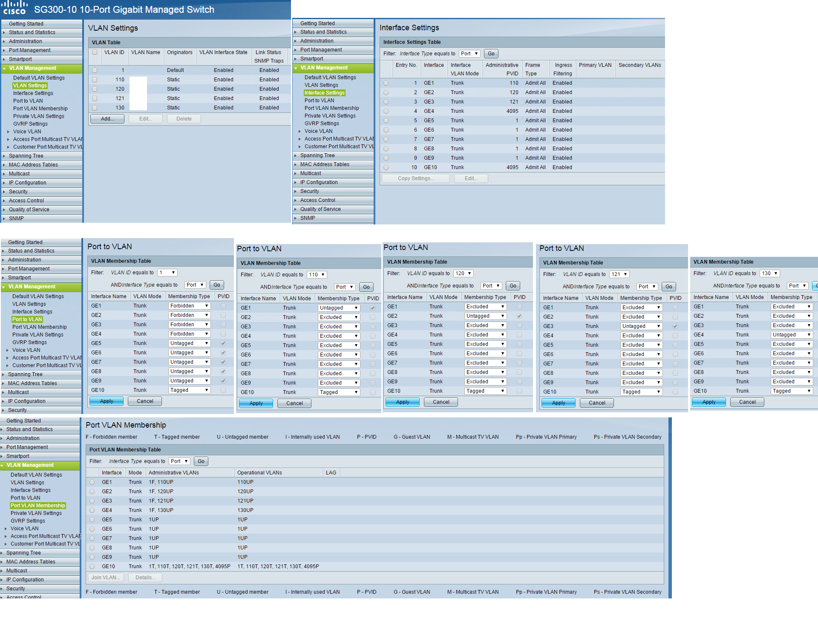Click Cancel in the VLAN 1 Port to VLAN panel
Screen dimensions: 818x644
(x=145, y=401)
